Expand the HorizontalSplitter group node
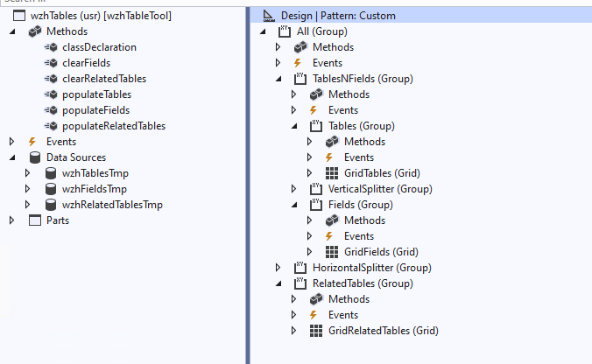 click(x=278, y=268)
